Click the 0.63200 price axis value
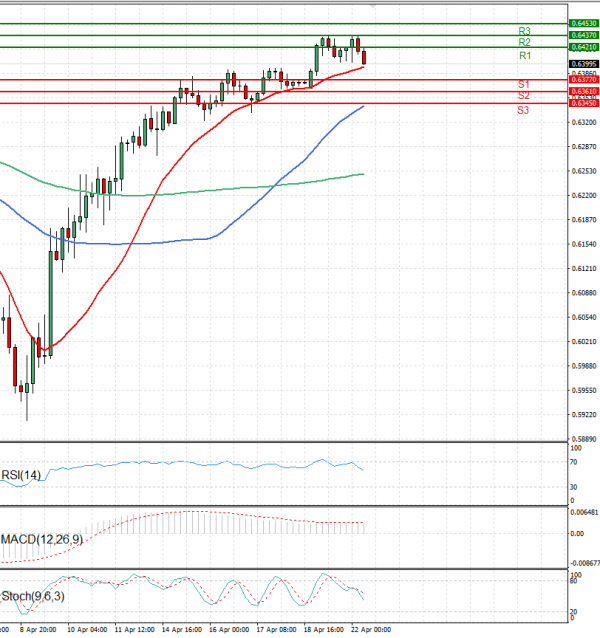600x638 pixels. click(x=584, y=122)
